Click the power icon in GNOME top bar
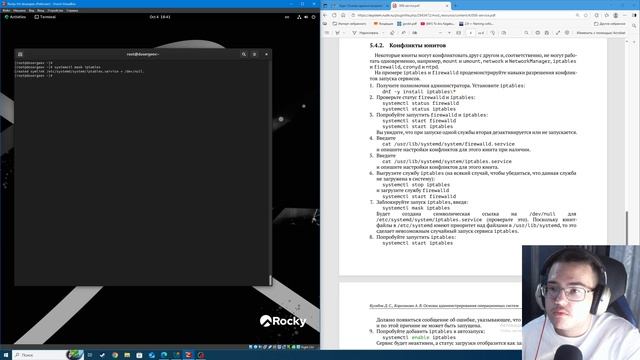This screenshot has width=640, height=360. [x=313, y=17]
